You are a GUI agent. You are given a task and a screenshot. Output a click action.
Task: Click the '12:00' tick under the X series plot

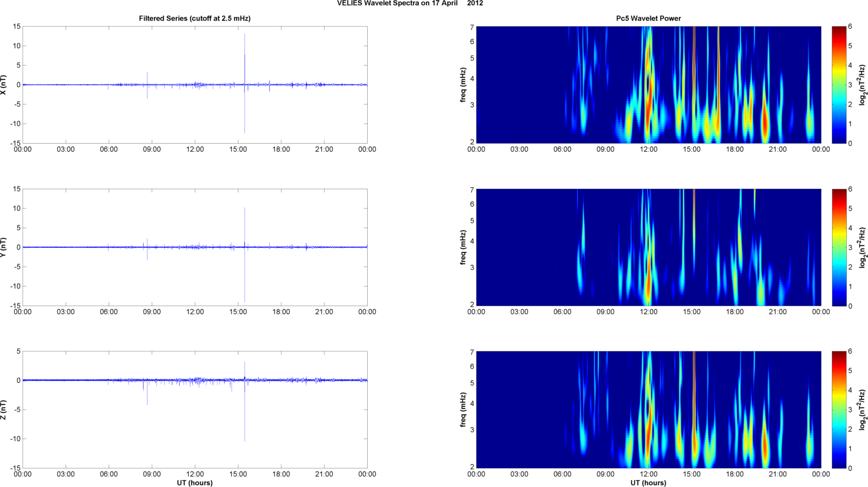coord(195,149)
